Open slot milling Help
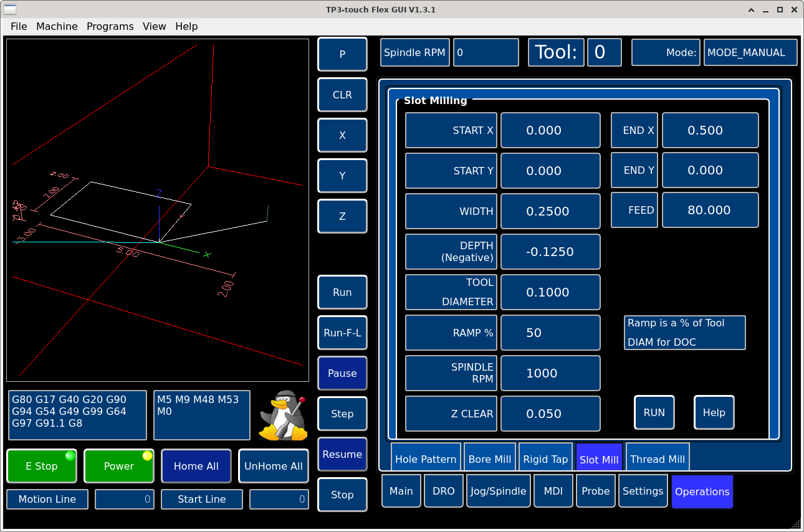 [x=714, y=412]
